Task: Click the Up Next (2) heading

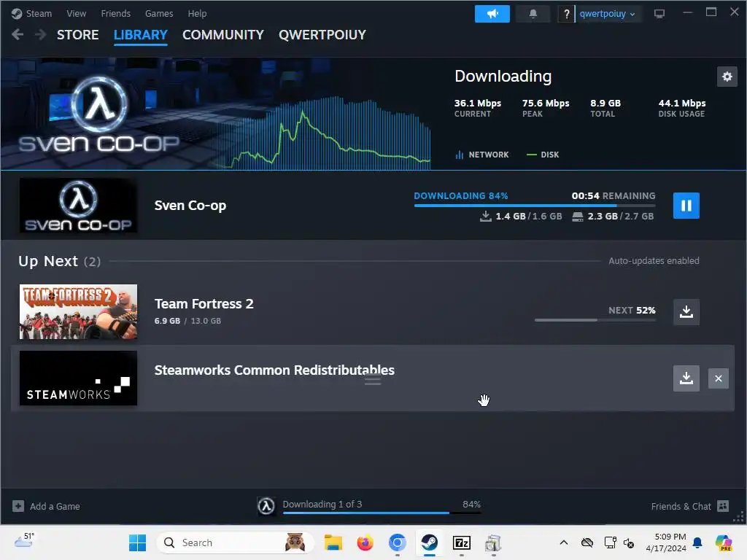Action: (60, 261)
